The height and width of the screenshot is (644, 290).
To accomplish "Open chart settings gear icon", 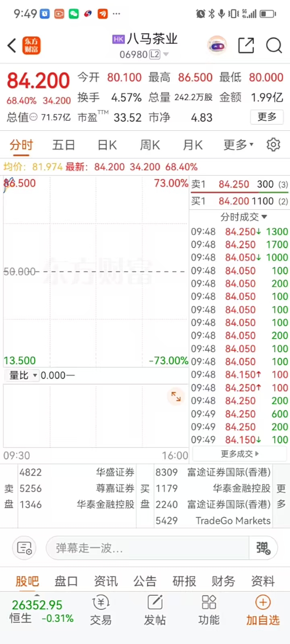I will pyautogui.click(x=273, y=144).
